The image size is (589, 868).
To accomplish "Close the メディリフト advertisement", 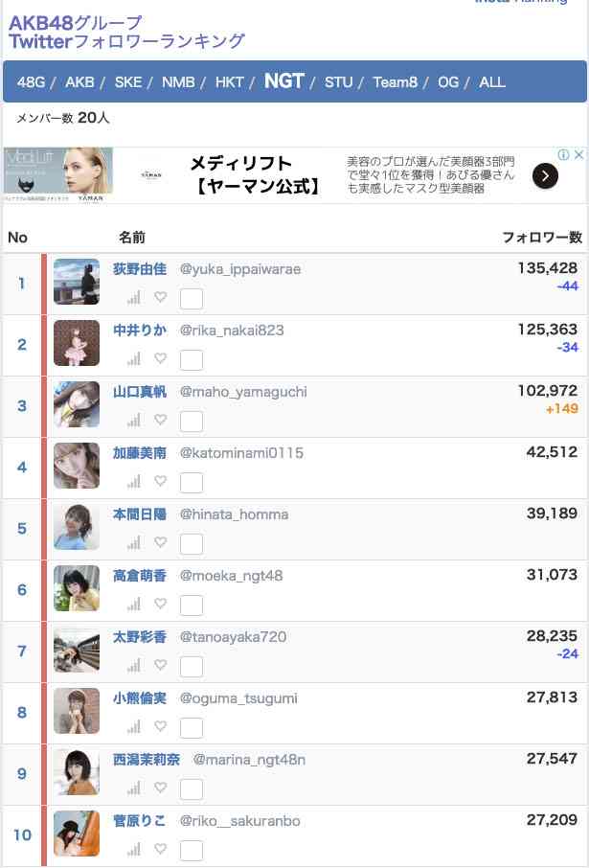I will pos(578,154).
